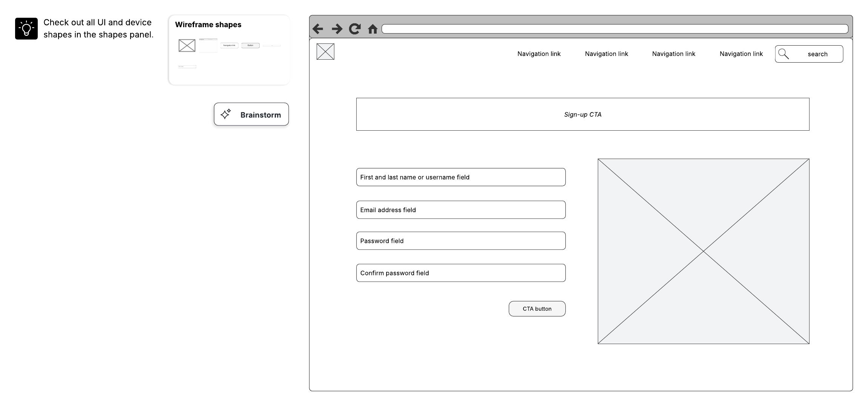Pick the browser window shape in Wireframe shapes

(208, 46)
